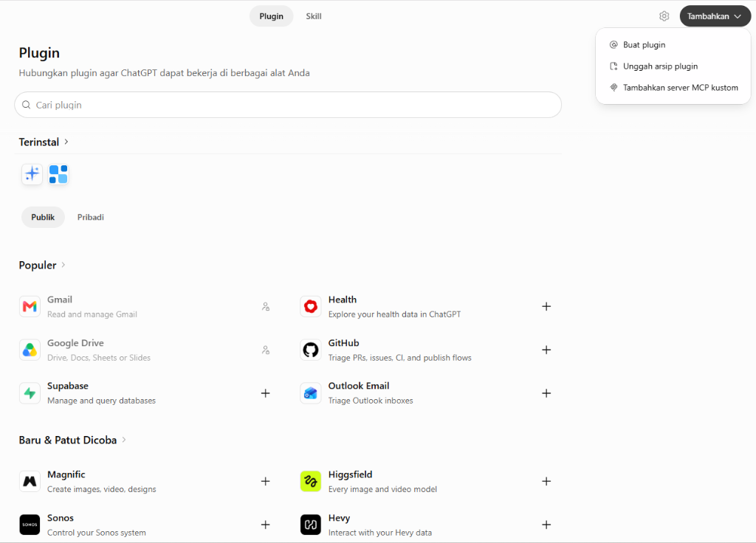
Task: Show Pribadi plugins
Action: pyautogui.click(x=91, y=218)
